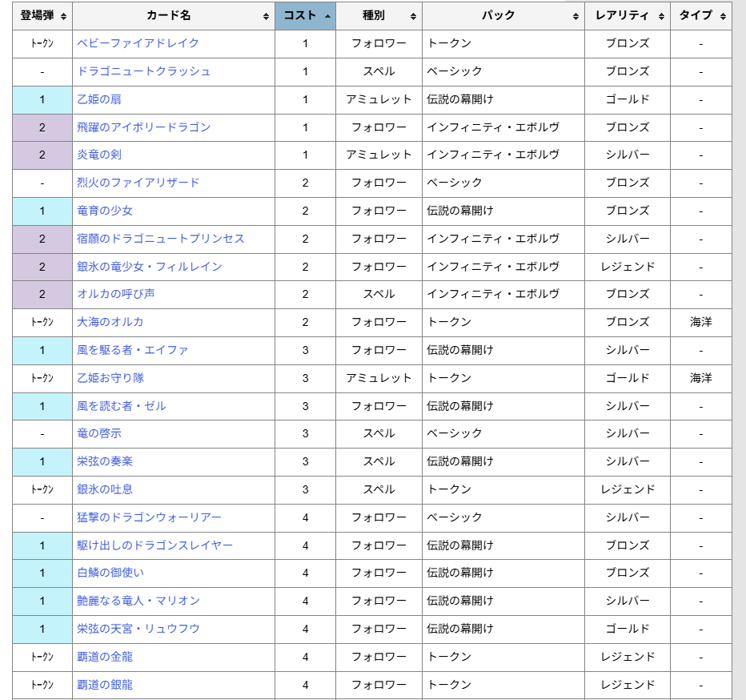This screenshot has height=700, width=746.
Task: Go to 竜の啓示 card page
Action: point(99,433)
